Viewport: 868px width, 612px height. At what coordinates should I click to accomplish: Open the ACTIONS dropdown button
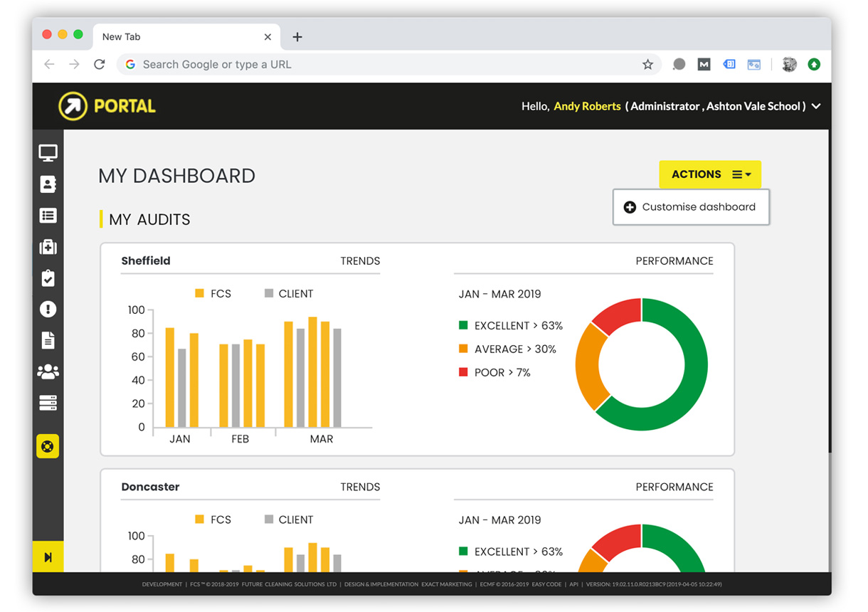click(x=710, y=174)
